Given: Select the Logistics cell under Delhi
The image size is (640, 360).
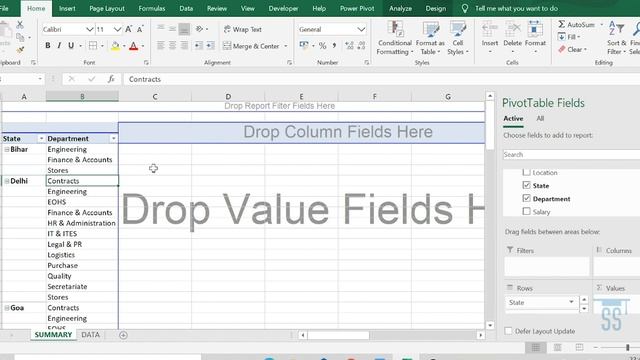Looking at the screenshot, I should tap(82, 255).
